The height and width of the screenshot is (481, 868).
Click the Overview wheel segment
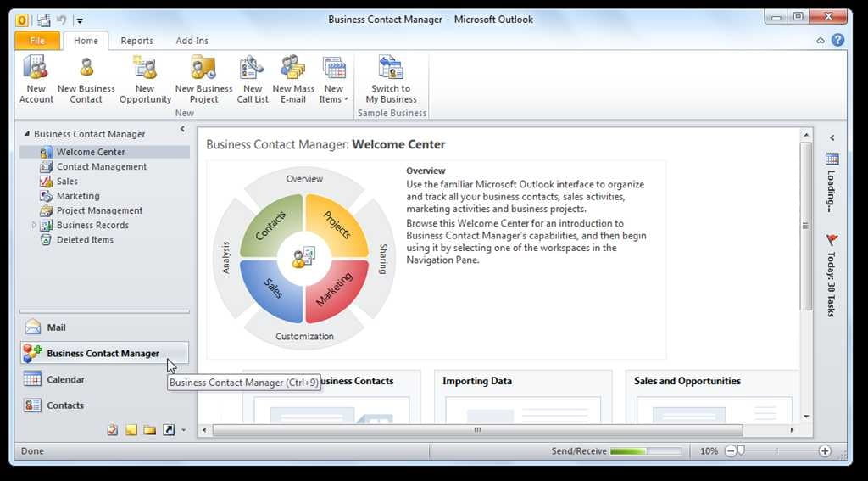(x=304, y=179)
